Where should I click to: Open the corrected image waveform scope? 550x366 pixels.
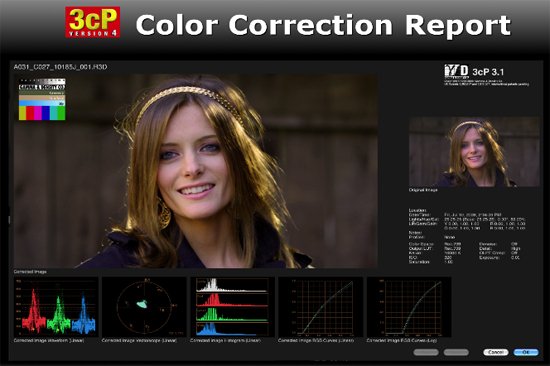pyautogui.click(x=56, y=307)
